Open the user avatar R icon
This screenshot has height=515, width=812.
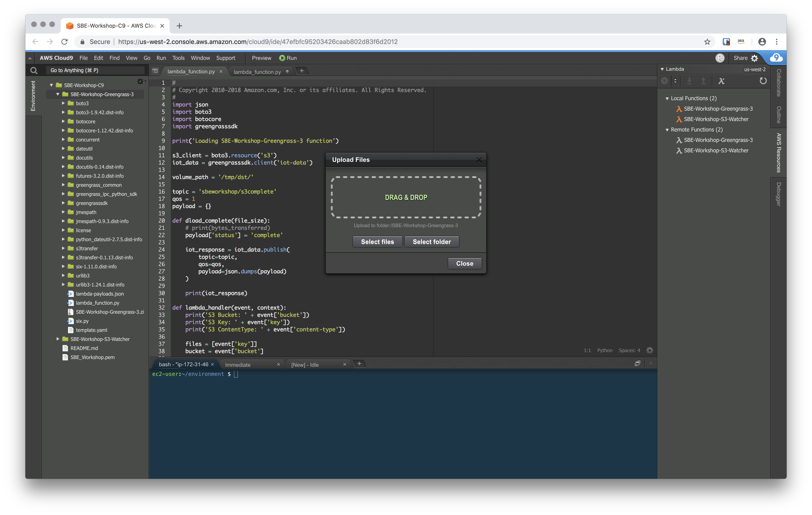pos(720,58)
